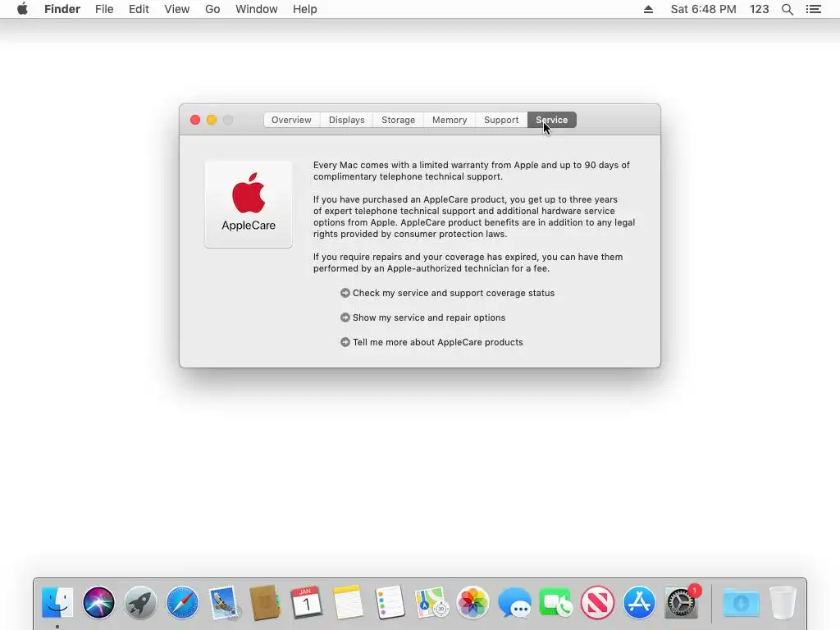Image resolution: width=840 pixels, height=630 pixels.
Task: Open Messages blue bubble icon in Dock
Action: coord(514,602)
